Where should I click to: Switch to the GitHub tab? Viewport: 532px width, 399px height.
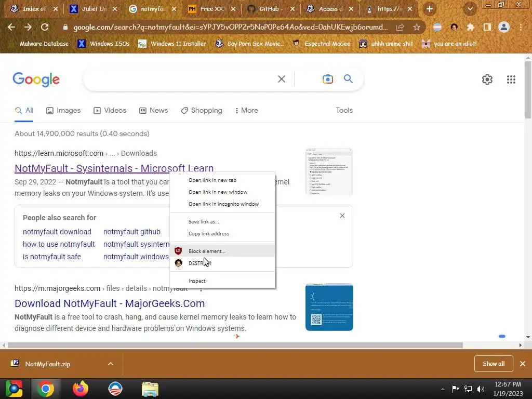pyautogui.click(x=270, y=9)
